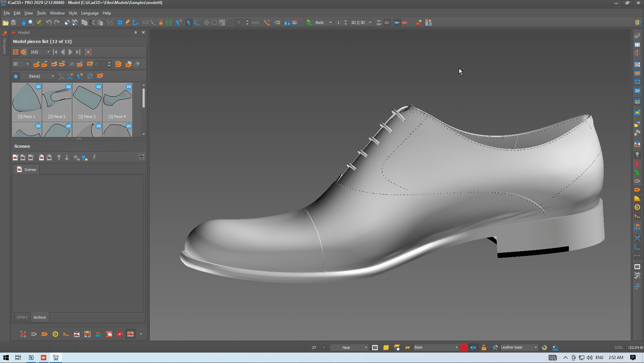
Task: Toggle the blue eye visibility button
Action: point(473,348)
